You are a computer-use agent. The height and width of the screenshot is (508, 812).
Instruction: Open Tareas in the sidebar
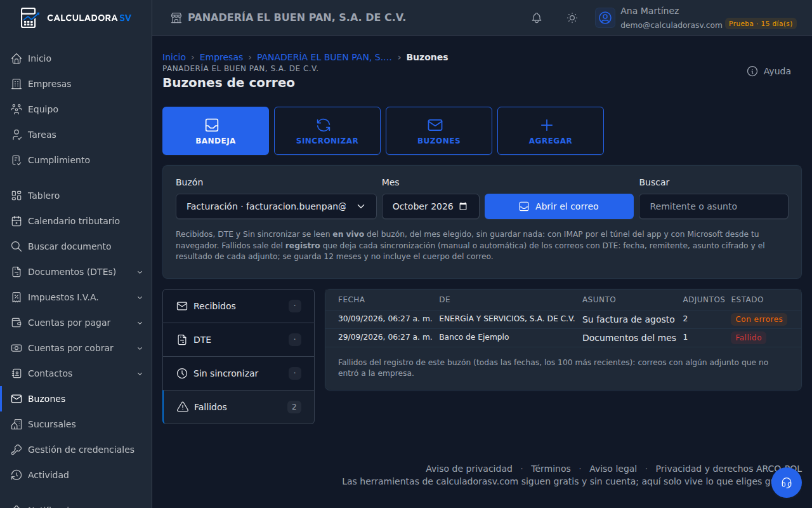tap(76, 135)
